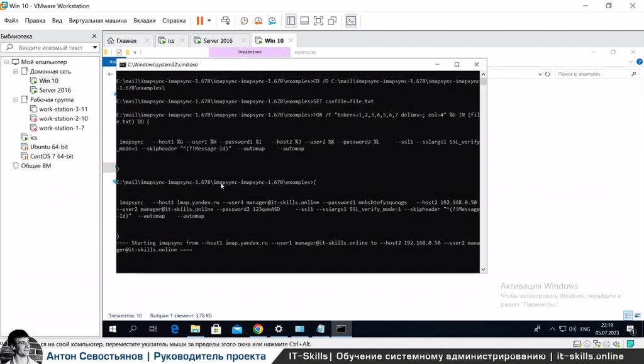Click the library search field
The image size is (644, 364).
[x=49, y=48]
